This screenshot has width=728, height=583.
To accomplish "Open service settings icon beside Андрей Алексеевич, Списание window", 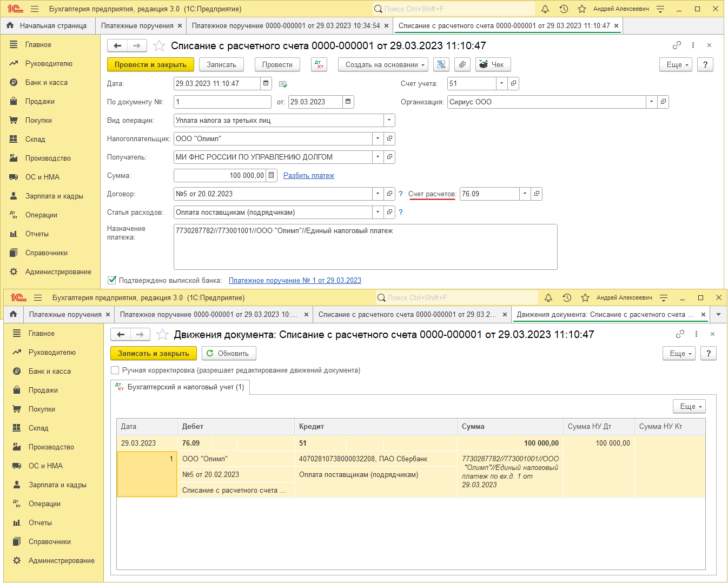I will tap(660, 9).
